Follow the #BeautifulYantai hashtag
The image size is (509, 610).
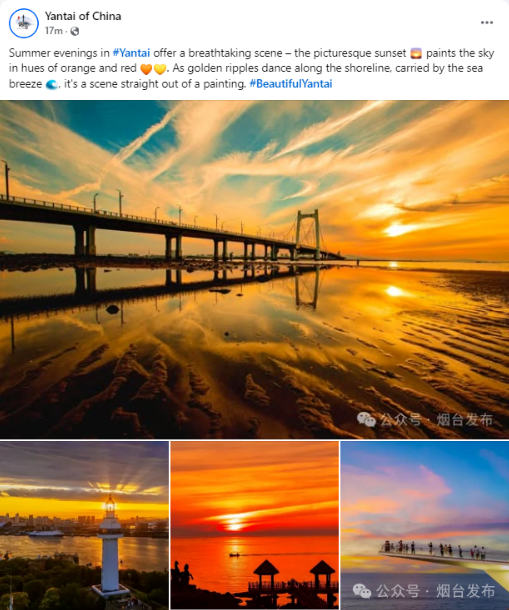(x=291, y=84)
